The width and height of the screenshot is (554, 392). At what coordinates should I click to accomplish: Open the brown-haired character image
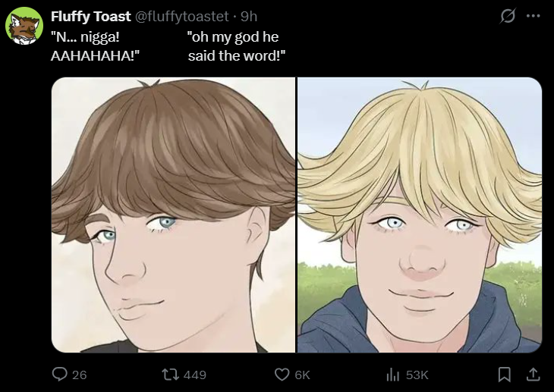173,215
